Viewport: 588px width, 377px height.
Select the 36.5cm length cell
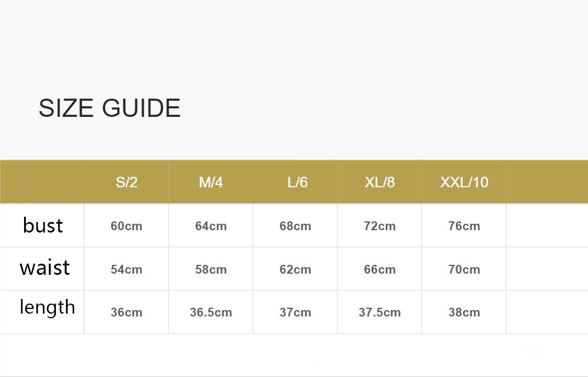211,312
